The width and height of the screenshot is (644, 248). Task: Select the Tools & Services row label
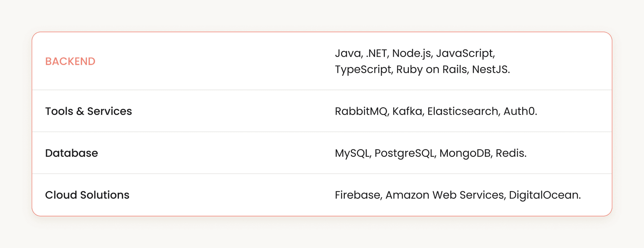pos(89,111)
